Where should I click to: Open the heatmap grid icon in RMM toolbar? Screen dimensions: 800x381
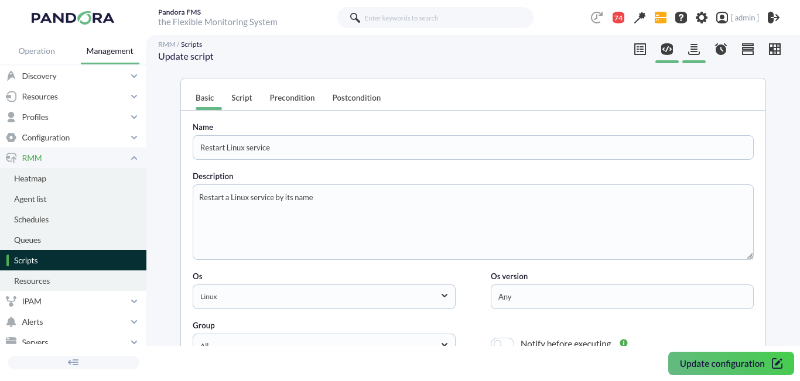pyautogui.click(x=774, y=49)
